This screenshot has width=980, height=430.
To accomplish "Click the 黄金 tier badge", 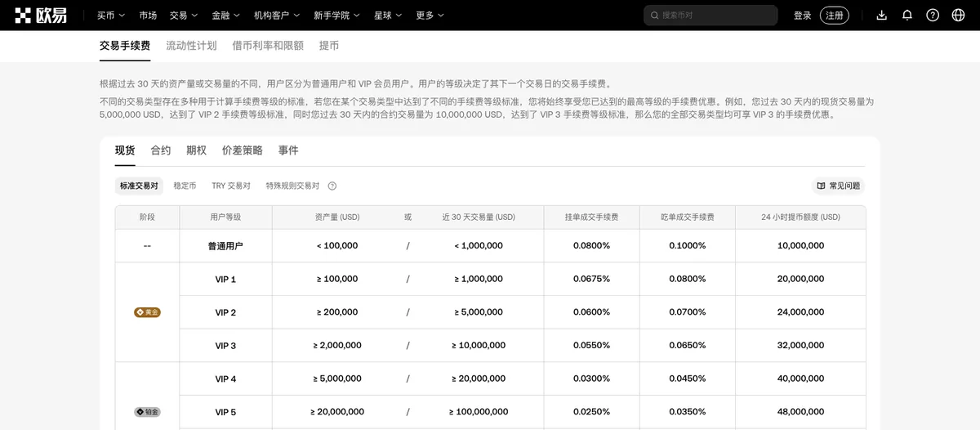I will click(147, 312).
